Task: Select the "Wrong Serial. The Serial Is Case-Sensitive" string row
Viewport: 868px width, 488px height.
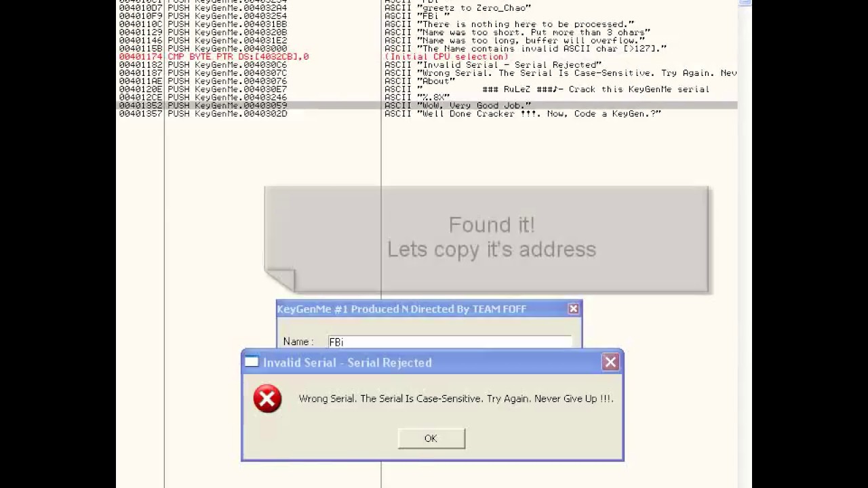Action: tap(561, 73)
